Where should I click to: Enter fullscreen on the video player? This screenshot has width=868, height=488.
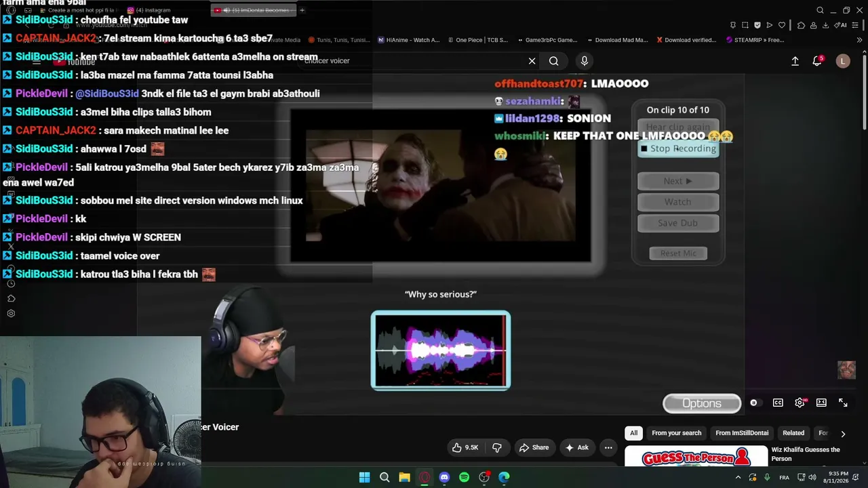tap(843, 403)
